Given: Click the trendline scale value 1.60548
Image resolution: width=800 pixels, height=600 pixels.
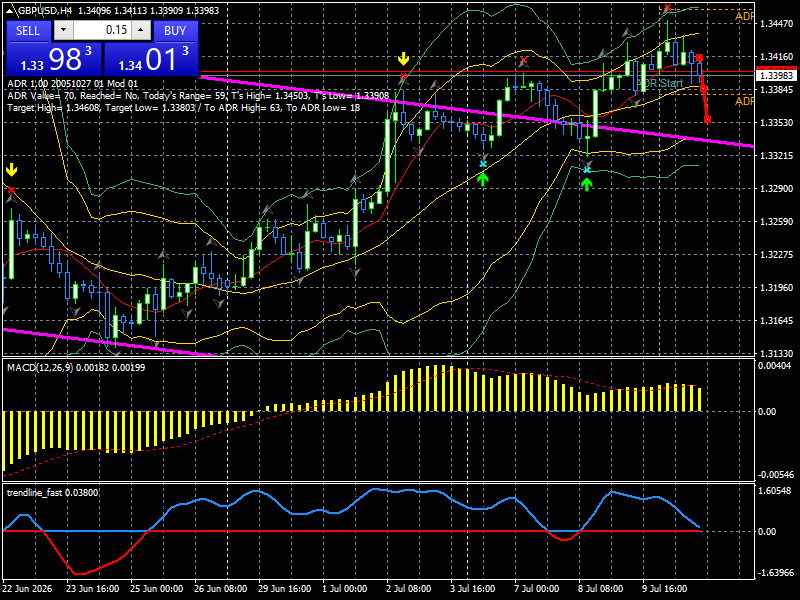Looking at the screenshot, I should coord(774,490).
